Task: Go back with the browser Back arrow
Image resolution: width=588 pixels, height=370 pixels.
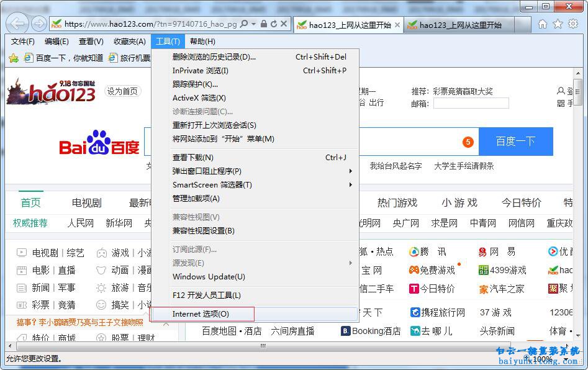Action: click(x=17, y=24)
